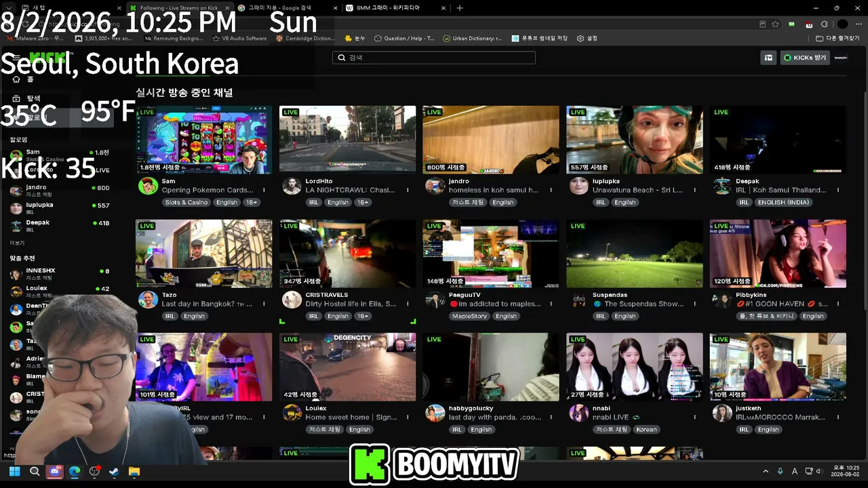Open options menu on CRISTRAVELS stream card
Viewport: 868px width, 488px height.
point(408,304)
